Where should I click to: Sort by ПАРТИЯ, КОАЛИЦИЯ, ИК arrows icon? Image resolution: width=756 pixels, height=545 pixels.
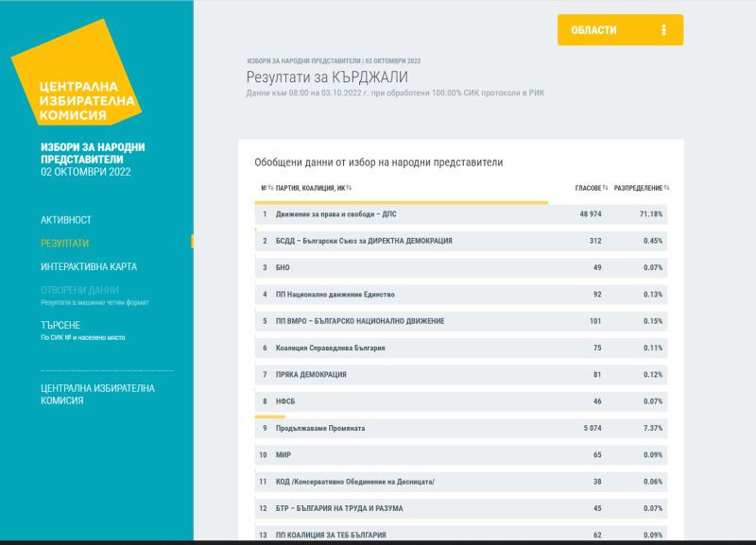pyautogui.click(x=349, y=187)
